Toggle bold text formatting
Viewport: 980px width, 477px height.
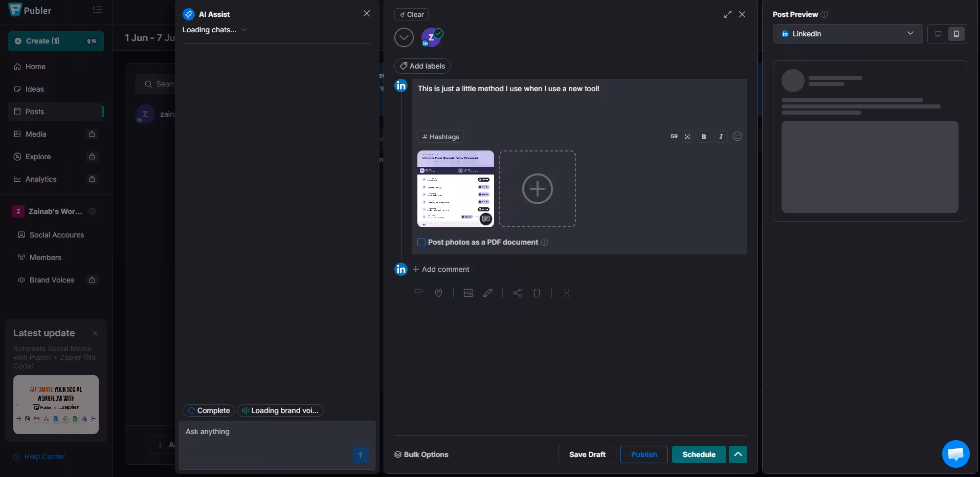point(704,137)
